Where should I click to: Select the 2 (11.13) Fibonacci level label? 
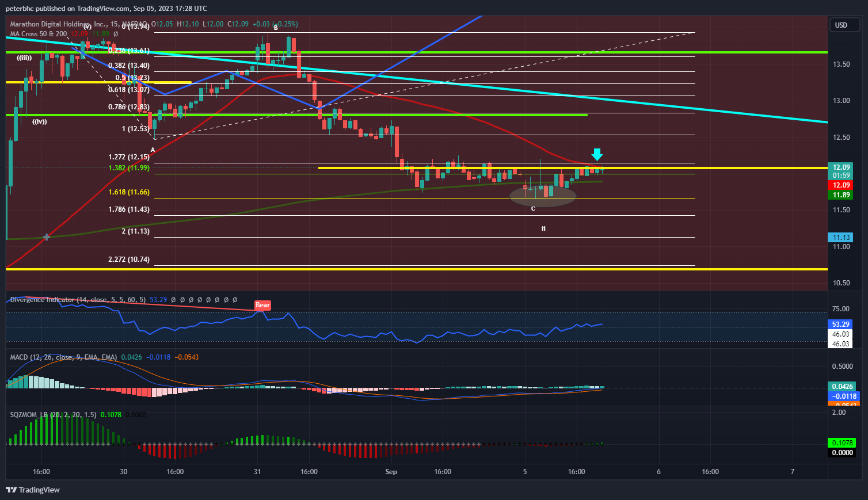(136, 231)
